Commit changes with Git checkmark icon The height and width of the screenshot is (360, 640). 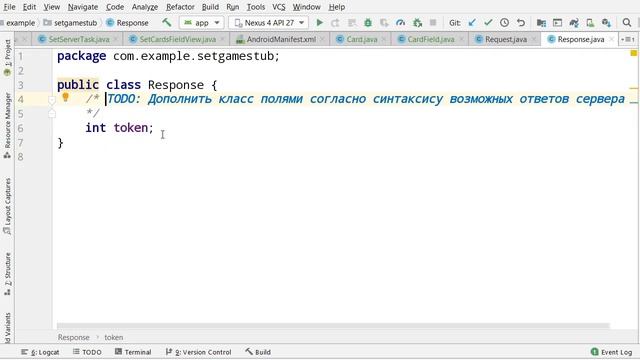pos(488,23)
